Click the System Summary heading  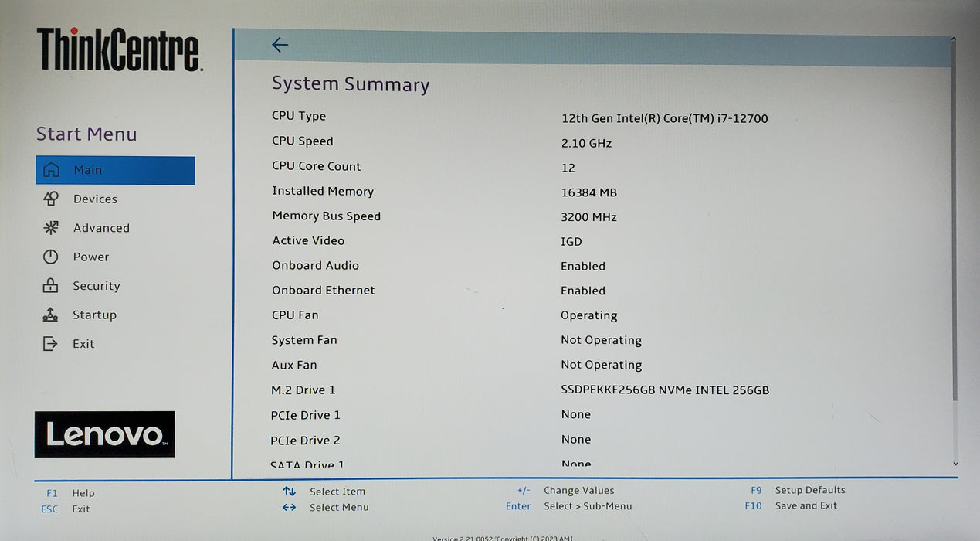[x=351, y=85]
